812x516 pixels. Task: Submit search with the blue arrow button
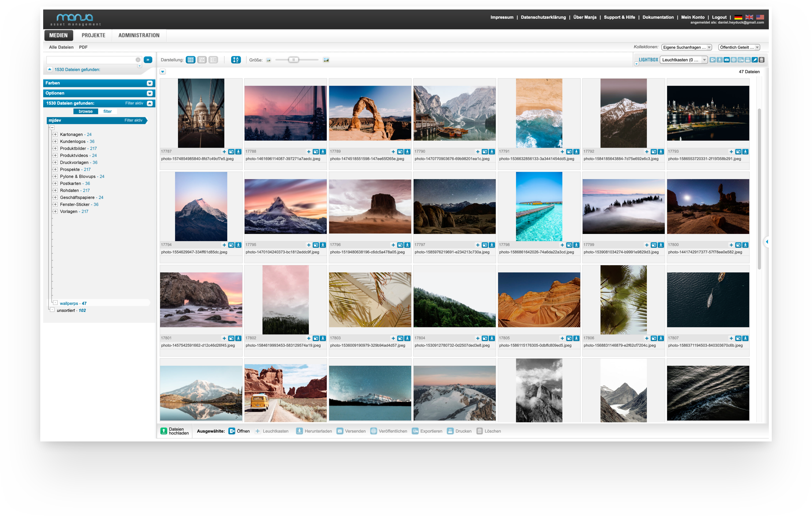point(148,60)
